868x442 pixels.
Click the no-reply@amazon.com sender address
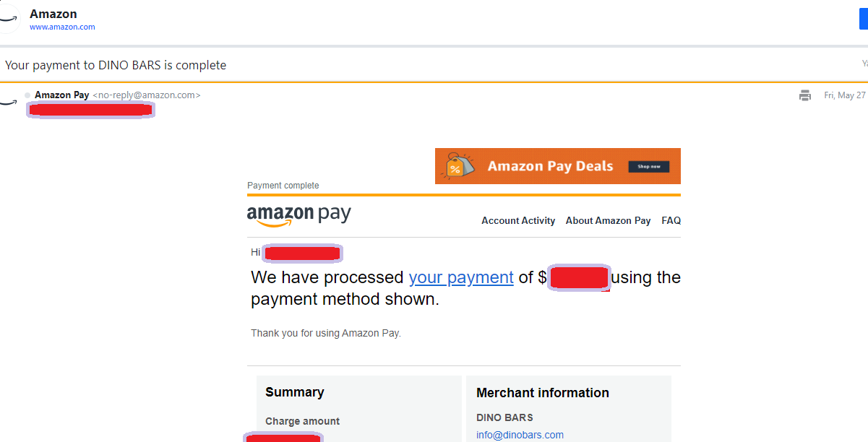[147, 95]
